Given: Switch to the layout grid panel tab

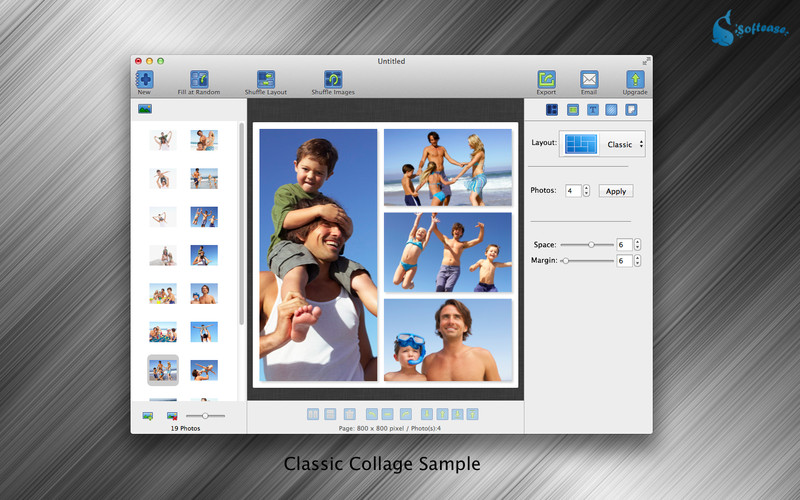Looking at the screenshot, I should point(552,110).
